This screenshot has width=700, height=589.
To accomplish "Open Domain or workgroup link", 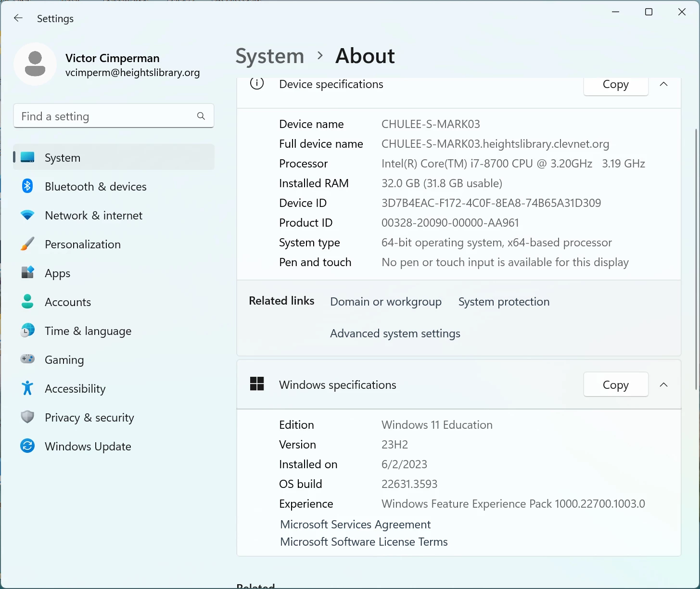I will tap(386, 302).
